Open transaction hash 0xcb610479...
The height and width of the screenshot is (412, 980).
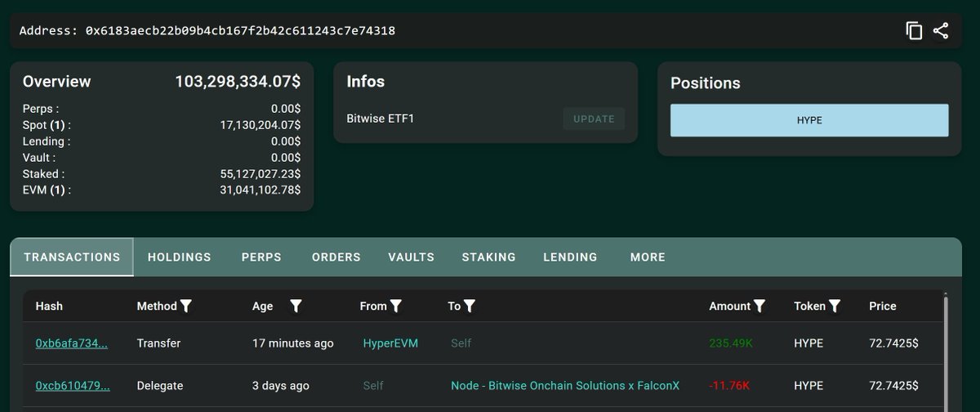coord(72,385)
